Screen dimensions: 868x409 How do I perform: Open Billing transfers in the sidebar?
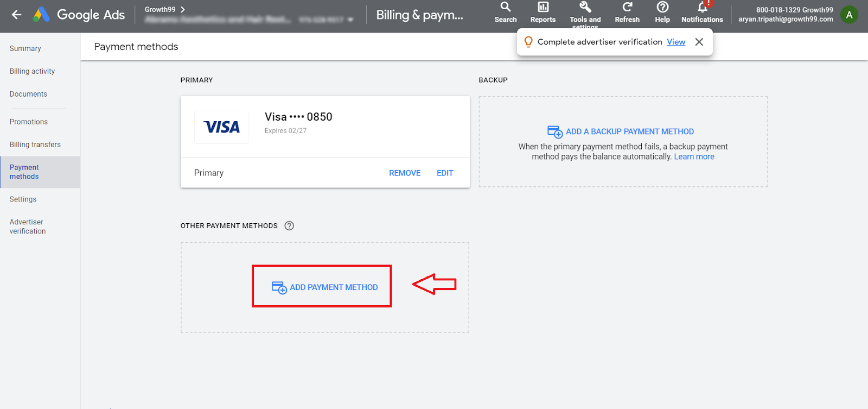point(35,144)
